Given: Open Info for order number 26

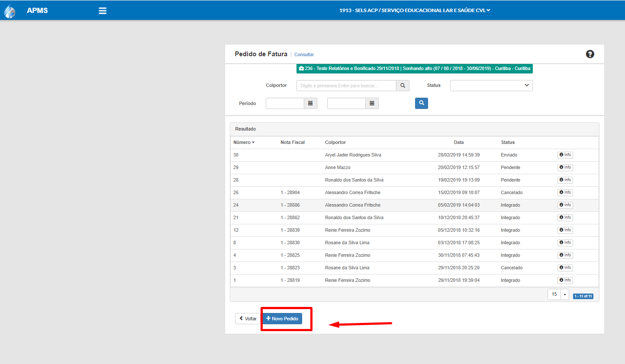Looking at the screenshot, I should [565, 192].
